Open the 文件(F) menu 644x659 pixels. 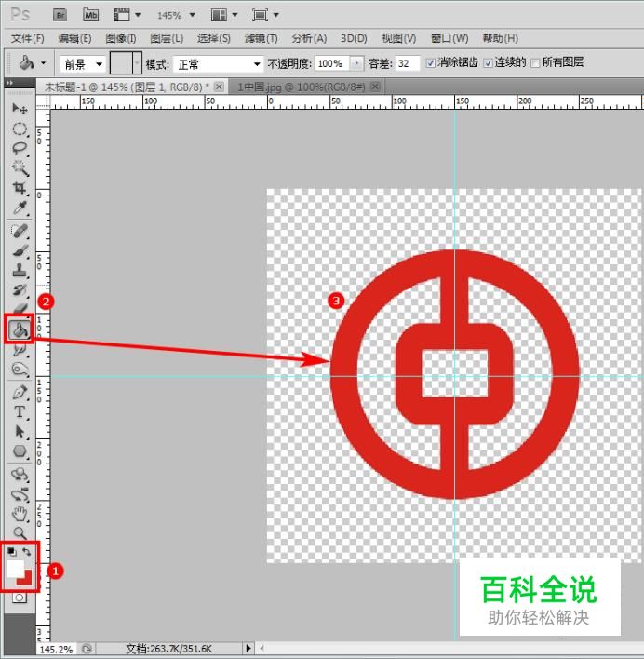(x=27, y=39)
